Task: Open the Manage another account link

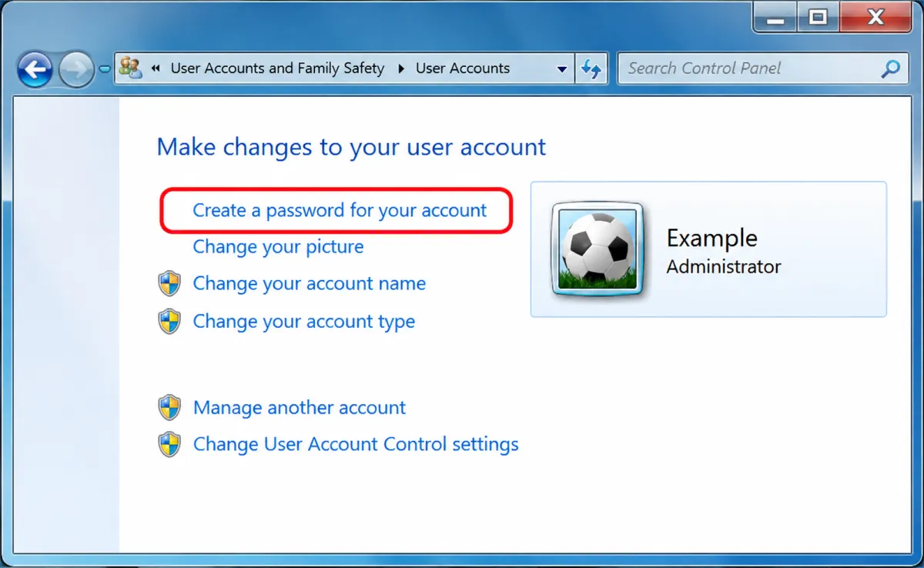Action: tap(299, 407)
